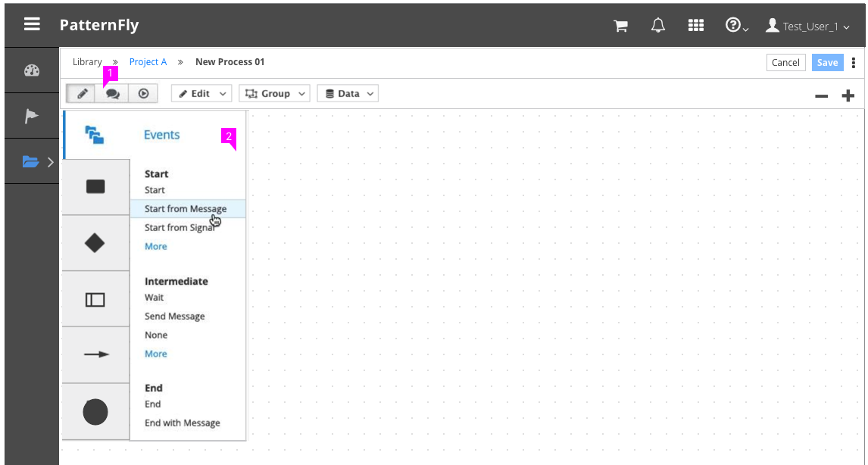This screenshot has width=868, height=465.
Task: Zoom in with the plus icon
Action: [x=848, y=95]
